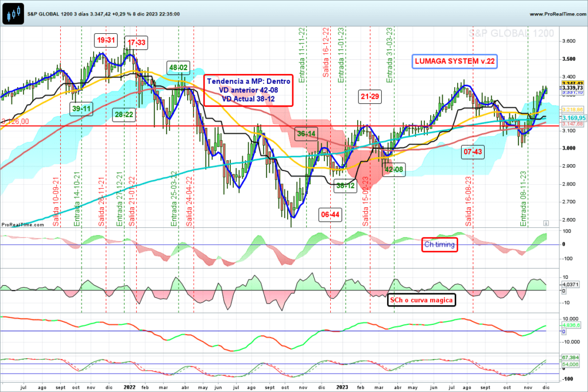
Task: Click the green 36-14 label box
Action: pos(307,134)
